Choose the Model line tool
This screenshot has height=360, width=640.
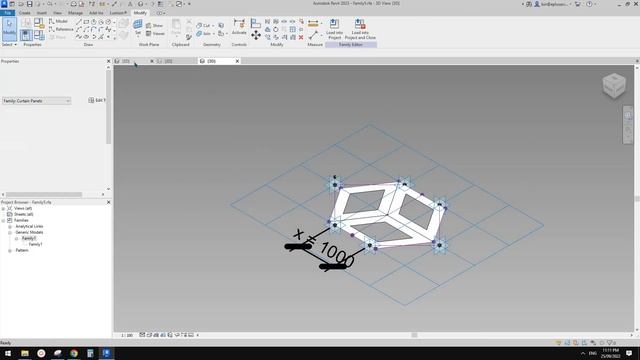pos(58,21)
